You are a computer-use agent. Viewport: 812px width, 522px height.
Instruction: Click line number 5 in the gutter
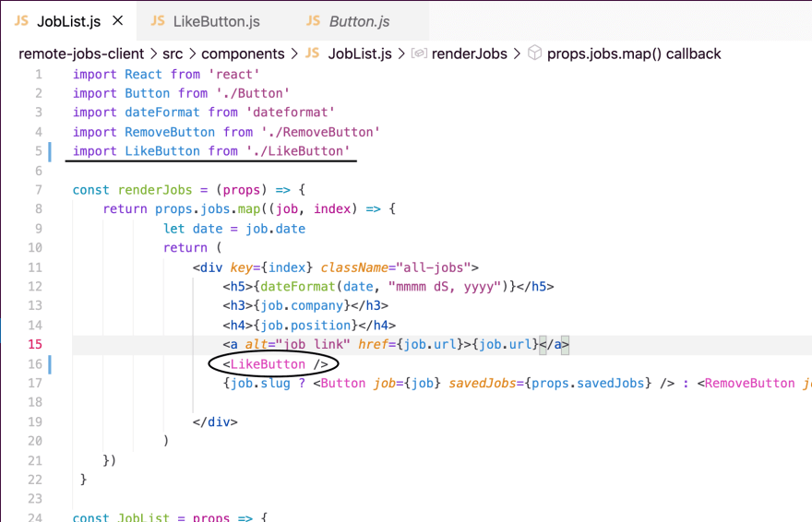tap(39, 151)
